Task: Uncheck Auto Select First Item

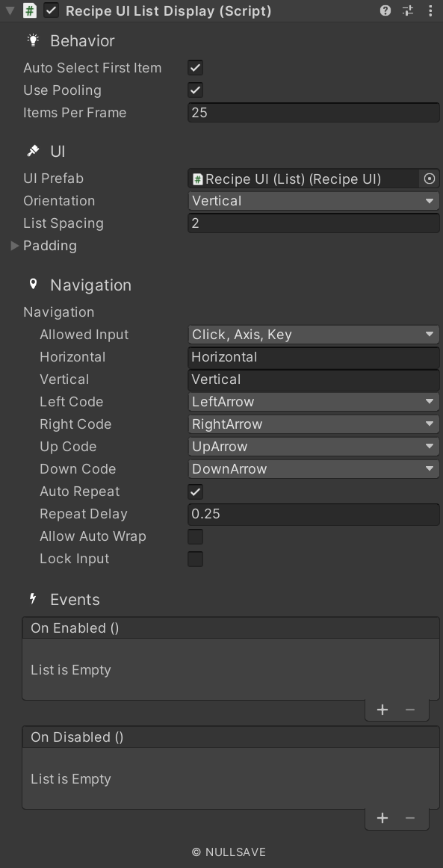Action: (195, 67)
